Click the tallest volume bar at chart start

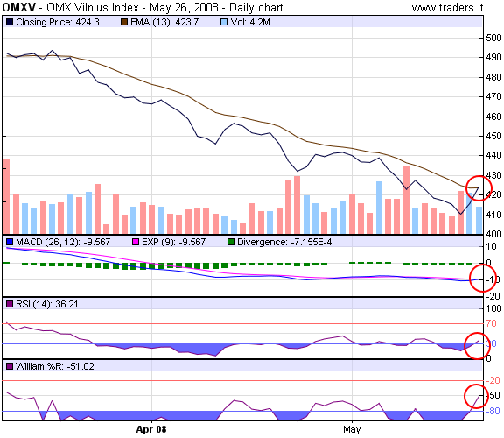pos(6,196)
